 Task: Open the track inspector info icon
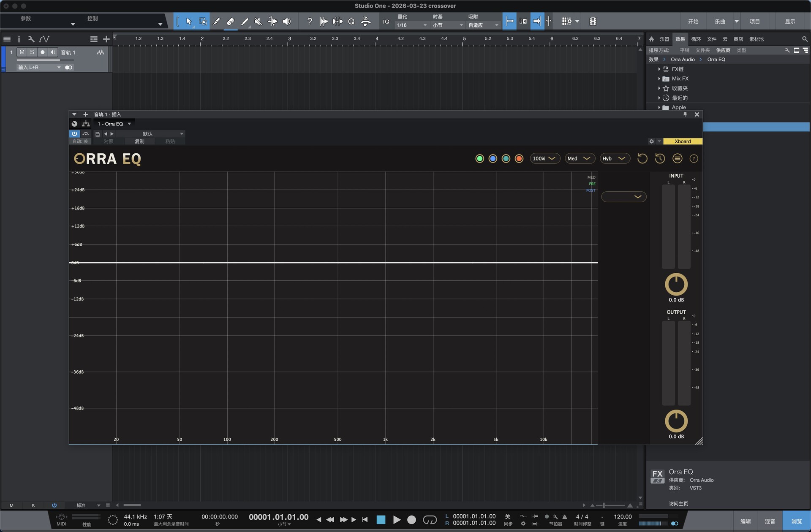point(19,39)
